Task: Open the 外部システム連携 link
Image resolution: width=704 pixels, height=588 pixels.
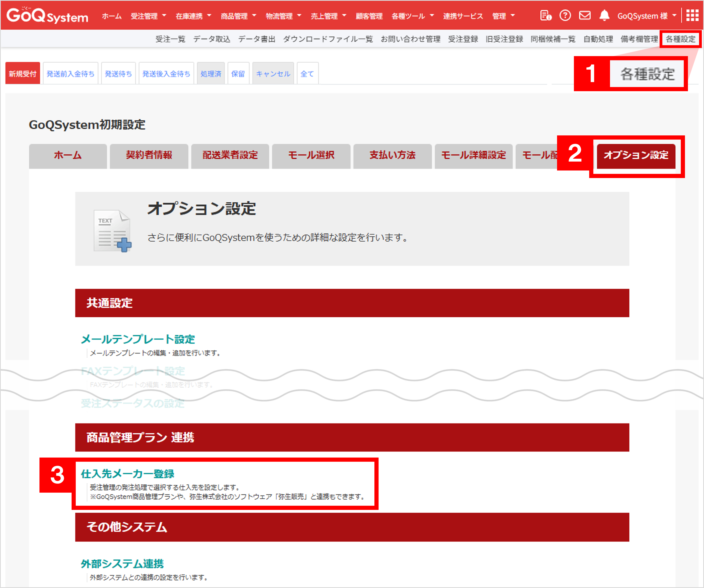Action: coord(122,564)
